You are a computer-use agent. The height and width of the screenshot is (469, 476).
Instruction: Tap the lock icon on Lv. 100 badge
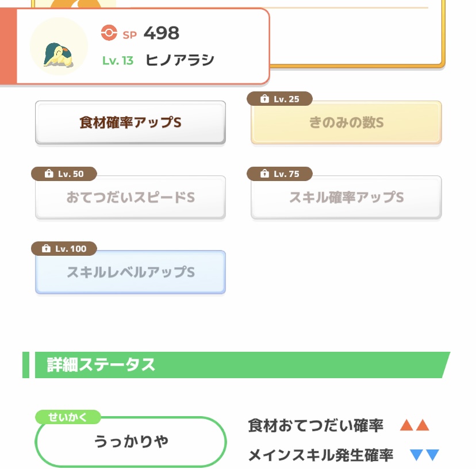46,248
